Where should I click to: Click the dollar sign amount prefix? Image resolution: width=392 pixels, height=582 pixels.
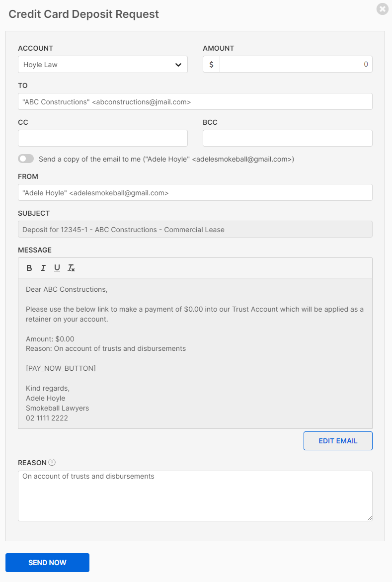point(211,64)
